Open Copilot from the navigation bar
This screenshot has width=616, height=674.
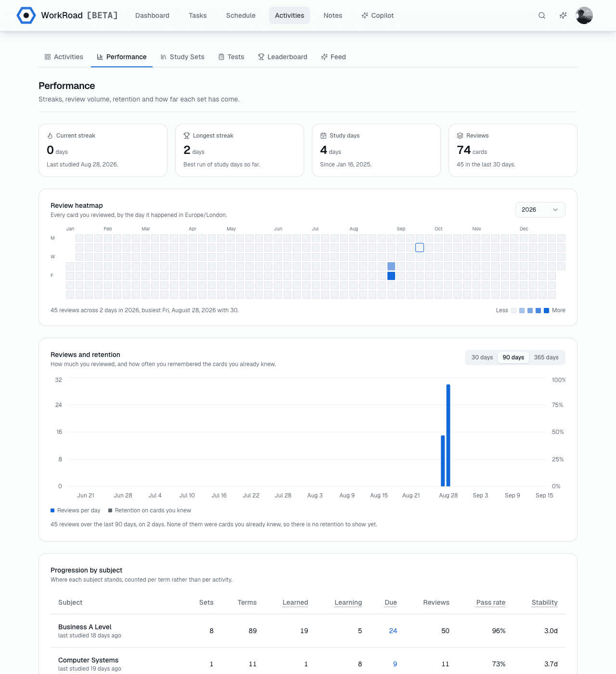[378, 15]
